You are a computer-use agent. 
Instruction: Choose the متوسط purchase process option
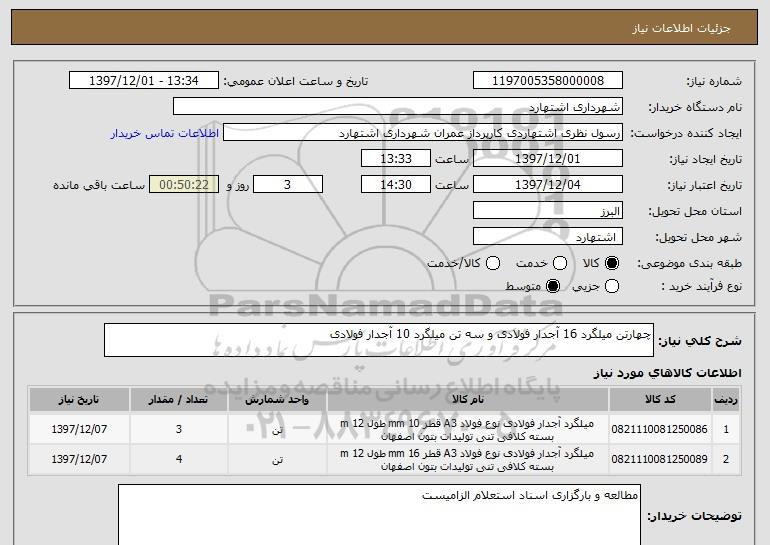click(x=553, y=286)
